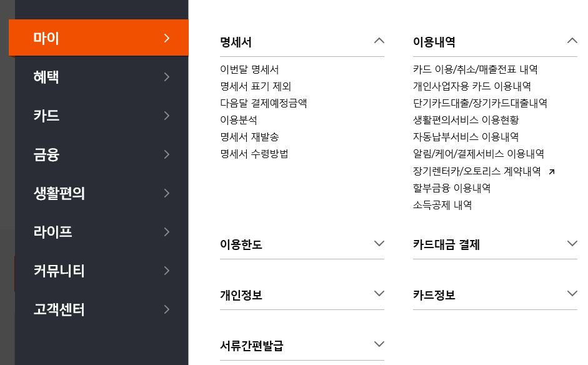Open 명세서 표기 제외 link
This screenshot has height=365, width=588.
pos(256,86)
